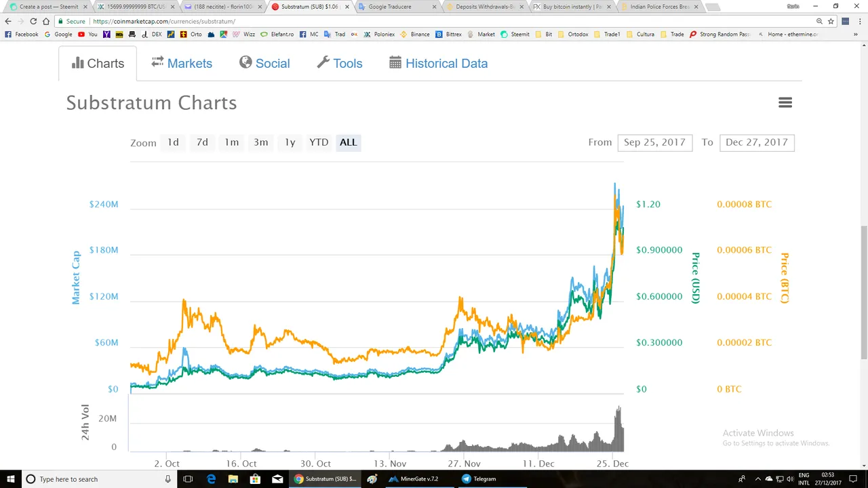Open the Cultura bookmarks folder
This screenshot has height=488, width=868.
coord(640,34)
